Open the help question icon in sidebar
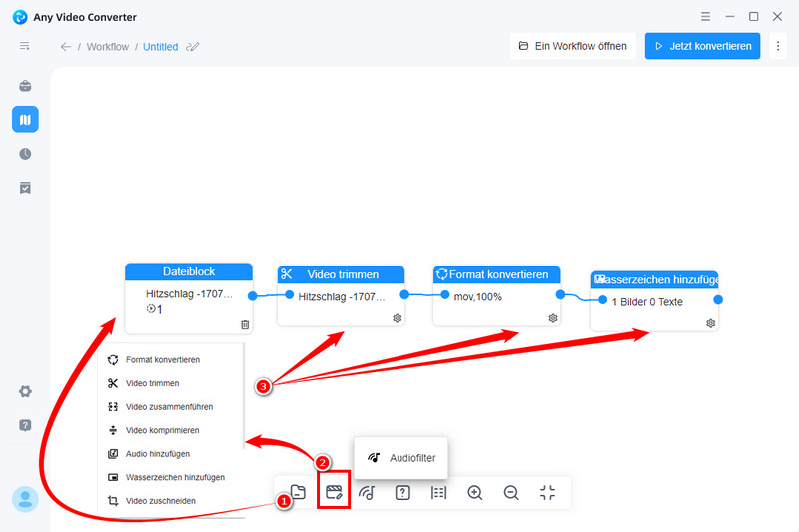Screen dimensions: 799x532 click(x=25, y=425)
